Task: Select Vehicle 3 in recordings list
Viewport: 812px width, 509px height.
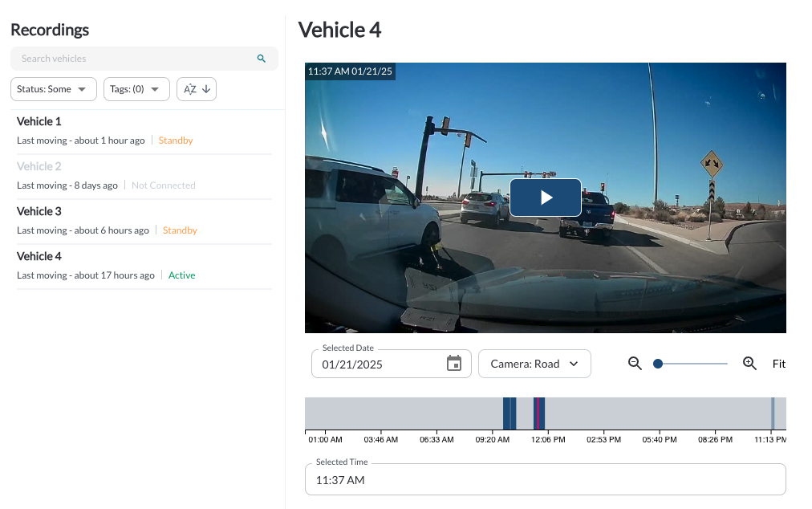Action: coord(39,212)
